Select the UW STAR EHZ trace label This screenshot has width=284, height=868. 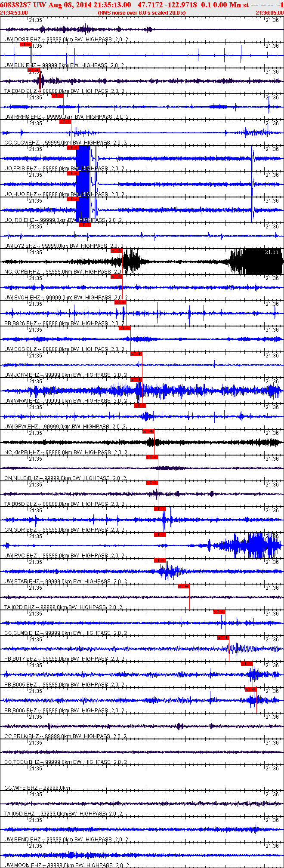coord(65,582)
